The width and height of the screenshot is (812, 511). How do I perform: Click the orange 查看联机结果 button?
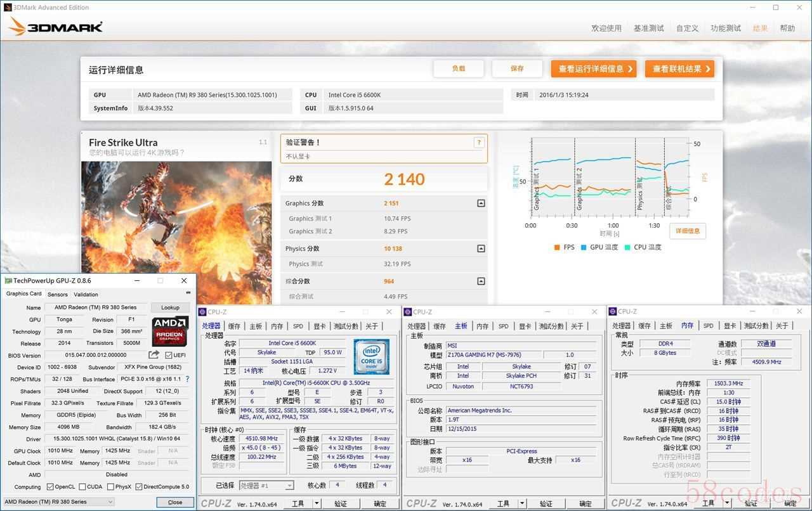tap(679, 68)
